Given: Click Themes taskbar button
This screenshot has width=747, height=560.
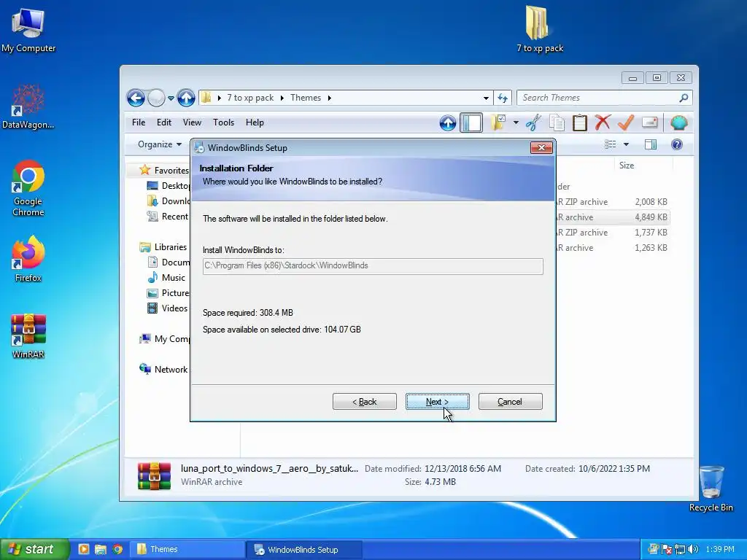Looking at the screenshot, I should pyautogui.click(x=188, y=549).
